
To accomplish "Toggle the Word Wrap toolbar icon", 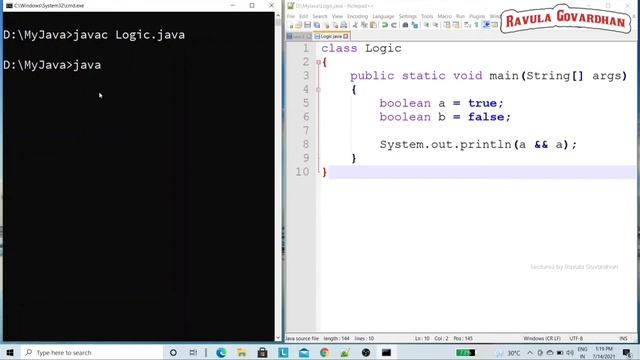I will coord(466,25).
